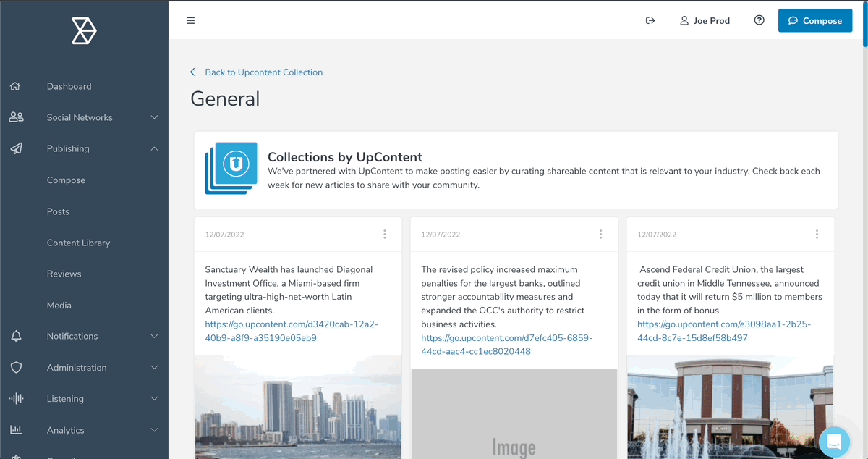Open the Sanctuary Wealth upcontent link
Screen dimensions: 868x459
(x=292, y=331)
